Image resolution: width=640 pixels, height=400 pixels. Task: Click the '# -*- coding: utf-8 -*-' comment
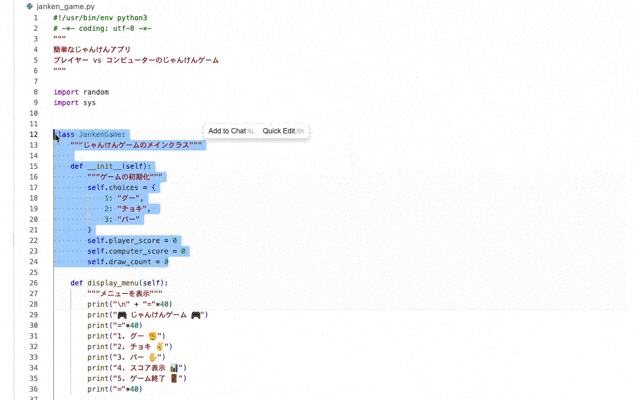[102, 28]
